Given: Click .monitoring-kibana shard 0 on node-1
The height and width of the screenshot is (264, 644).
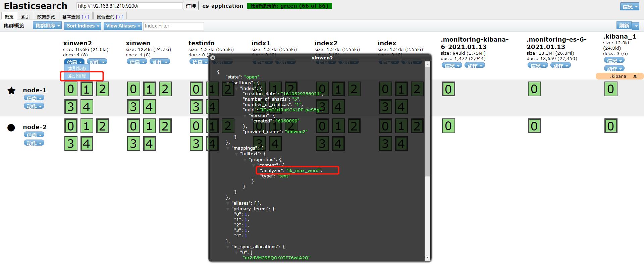Looking at the screenshot, I should point(448,89).
